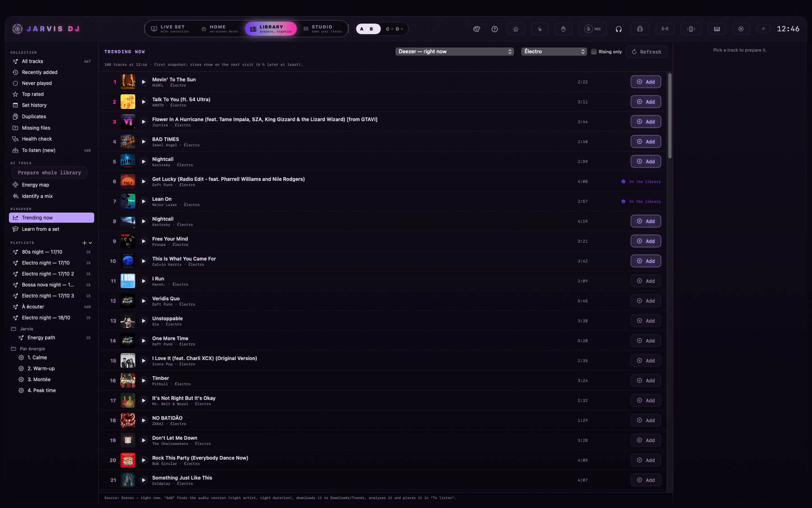Play the Get Lucky track preview
The width and height of the screenshot is (812, 508).
pyautogui.click(x=143, y=182)
